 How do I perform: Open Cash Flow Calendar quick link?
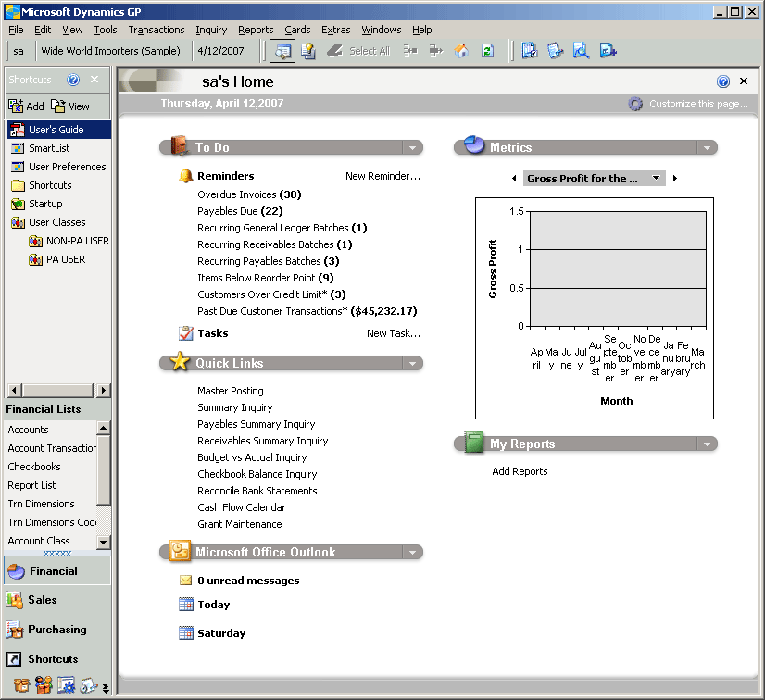pos(242,507)
